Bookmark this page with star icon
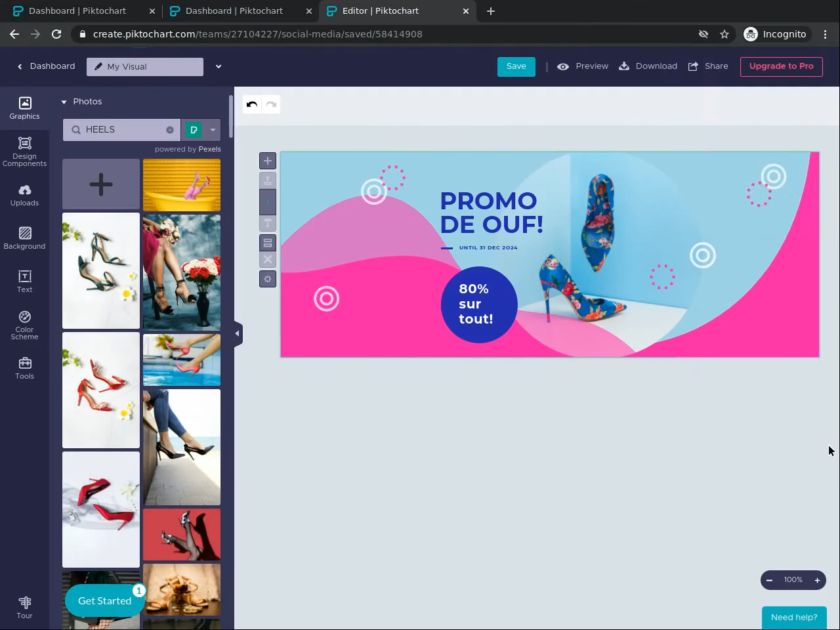The height and width of the screenshot is (630, 840). pos(724,34)
